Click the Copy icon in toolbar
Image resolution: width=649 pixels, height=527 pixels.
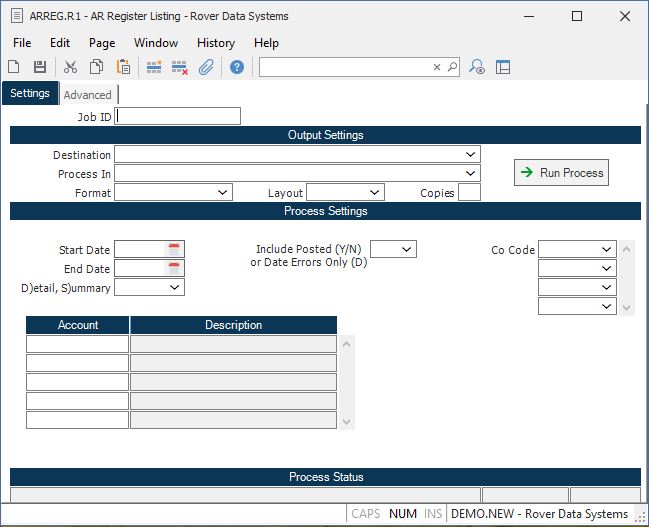point(97,67)
